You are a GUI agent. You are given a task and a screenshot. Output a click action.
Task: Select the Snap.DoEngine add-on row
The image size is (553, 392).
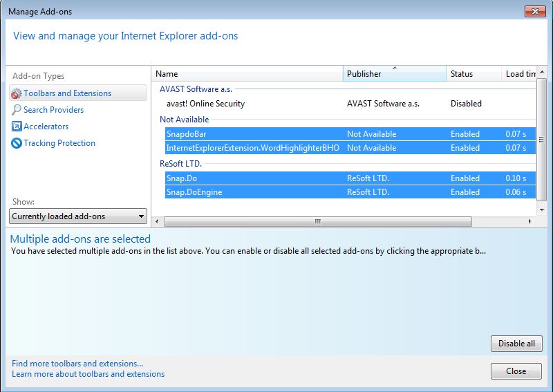(194, 192)
